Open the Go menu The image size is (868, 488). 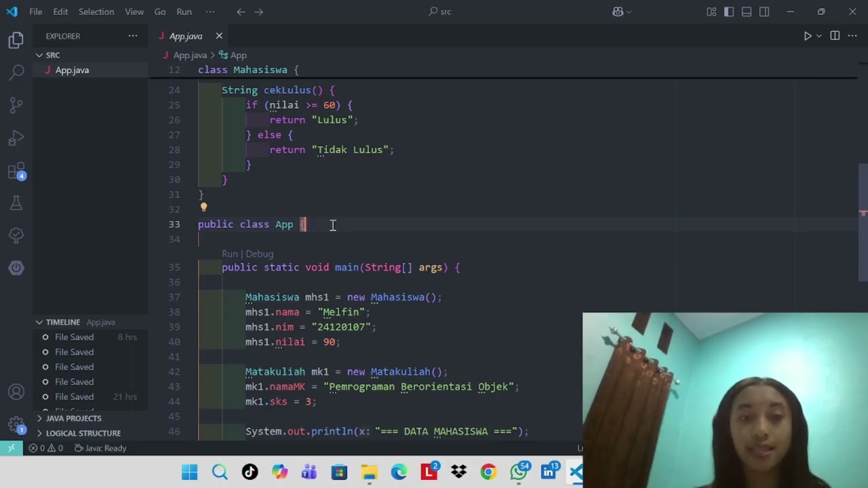click(x=160, y=12)
